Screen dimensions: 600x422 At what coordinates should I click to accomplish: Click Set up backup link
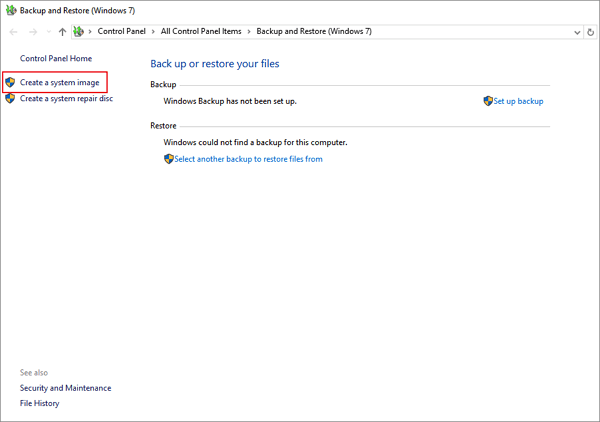[518, 101]
